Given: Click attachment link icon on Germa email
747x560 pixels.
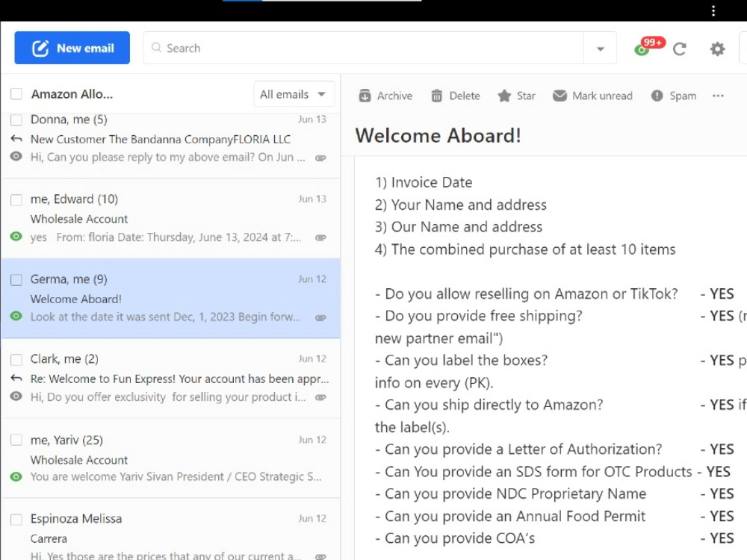Looking at the screenshot, I should (x=320, y=317).
